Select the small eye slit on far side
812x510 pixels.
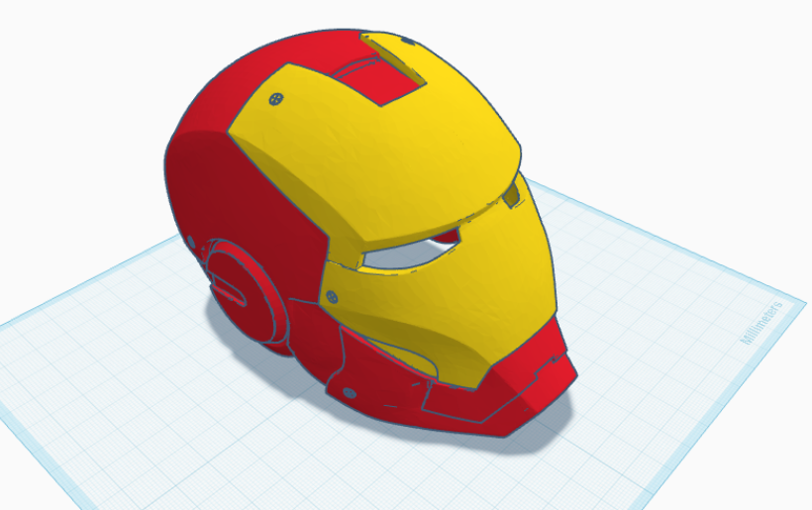512,197
